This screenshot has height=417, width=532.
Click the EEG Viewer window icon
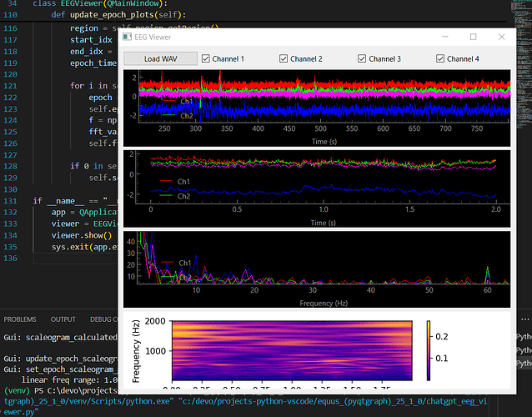pos(127,37)
